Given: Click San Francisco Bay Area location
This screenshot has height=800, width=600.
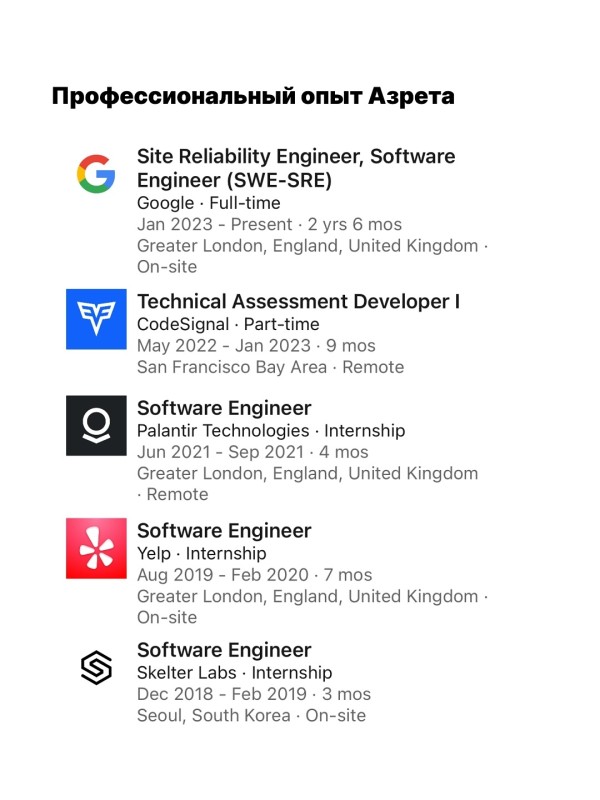Looking at the screenshot, I should click(232, 367).
